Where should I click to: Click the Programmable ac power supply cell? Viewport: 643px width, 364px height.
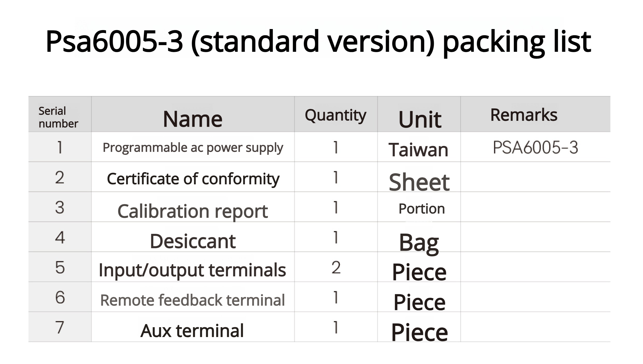pos(193,148)
